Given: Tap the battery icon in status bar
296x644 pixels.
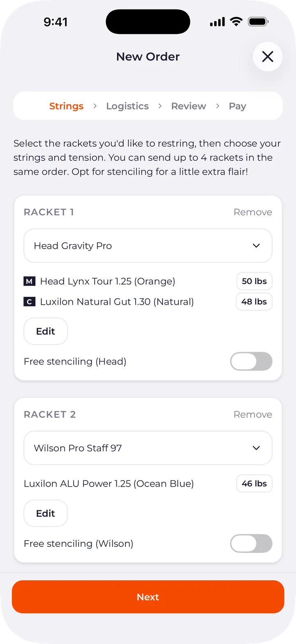Looking at the screenshot, I should [259, 21].
